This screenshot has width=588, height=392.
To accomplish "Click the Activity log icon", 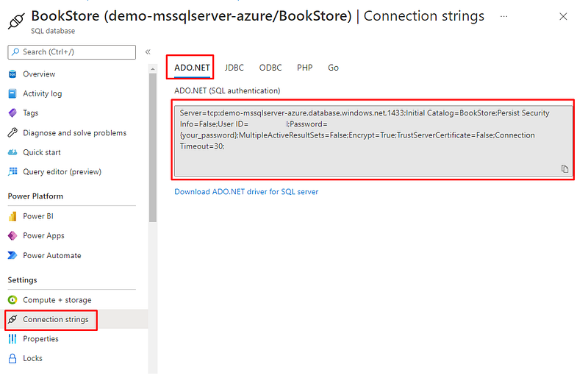I will point(12,93).
